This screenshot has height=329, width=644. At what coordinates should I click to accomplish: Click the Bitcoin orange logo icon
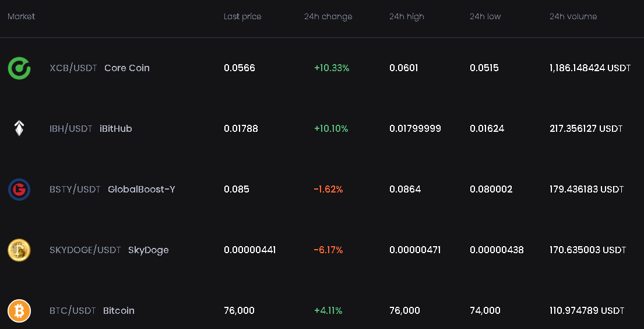click(19, 310)
